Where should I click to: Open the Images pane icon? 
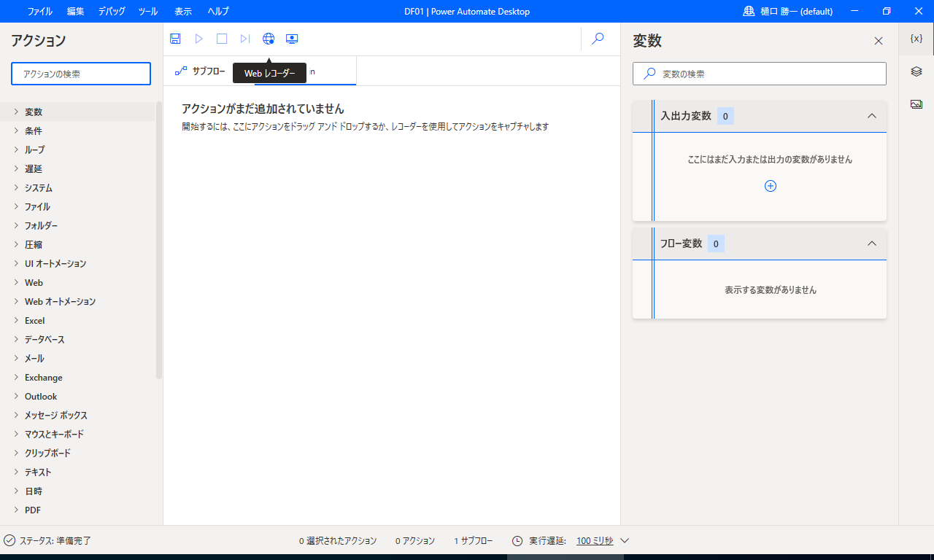pos(916,104)
